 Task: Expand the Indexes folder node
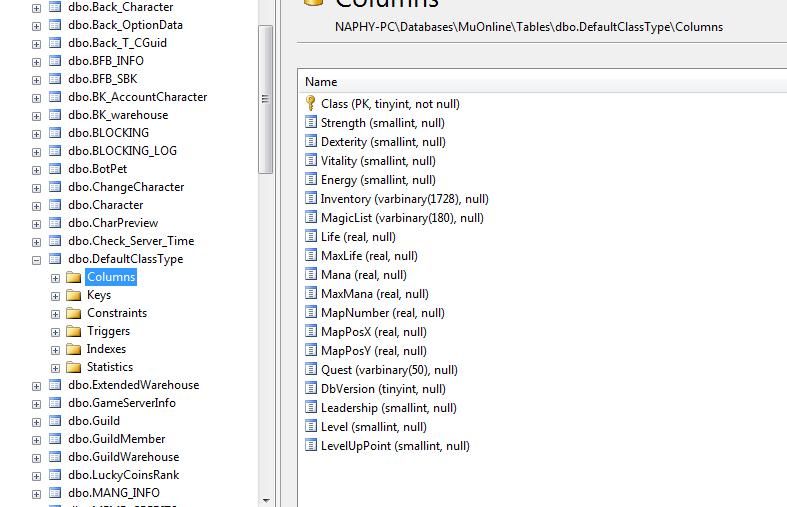(55, 349)
